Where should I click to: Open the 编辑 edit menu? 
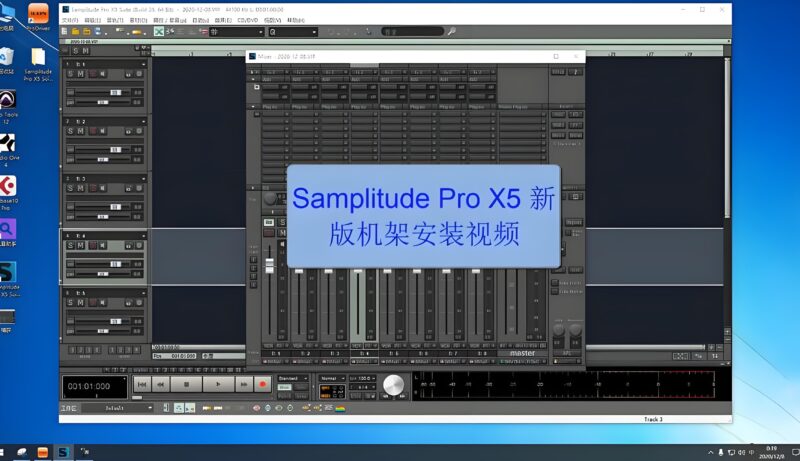92,20
